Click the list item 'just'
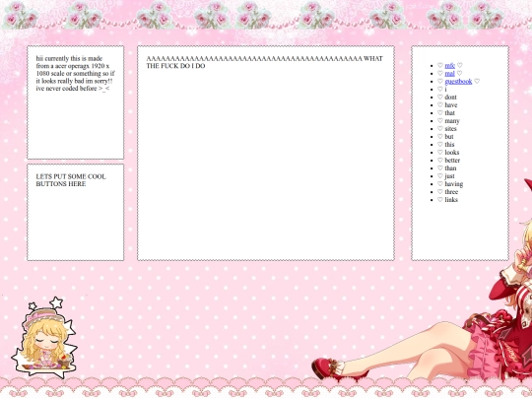Screen dimensions: 532x399 449,176
